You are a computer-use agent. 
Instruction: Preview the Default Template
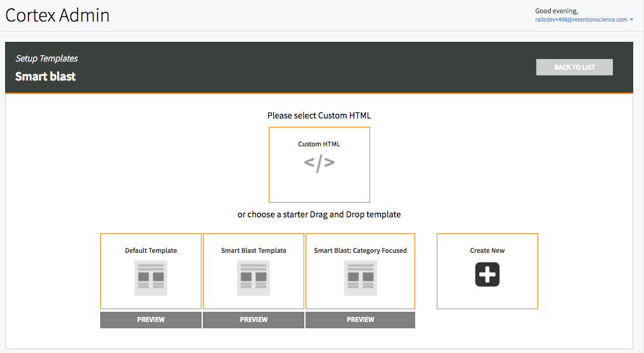pos(151,320)
